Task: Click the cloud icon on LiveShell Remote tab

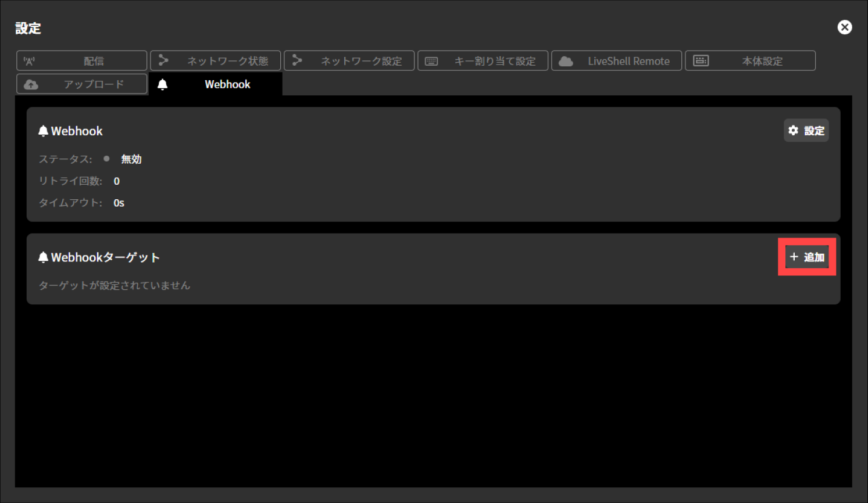Action: 565,60
